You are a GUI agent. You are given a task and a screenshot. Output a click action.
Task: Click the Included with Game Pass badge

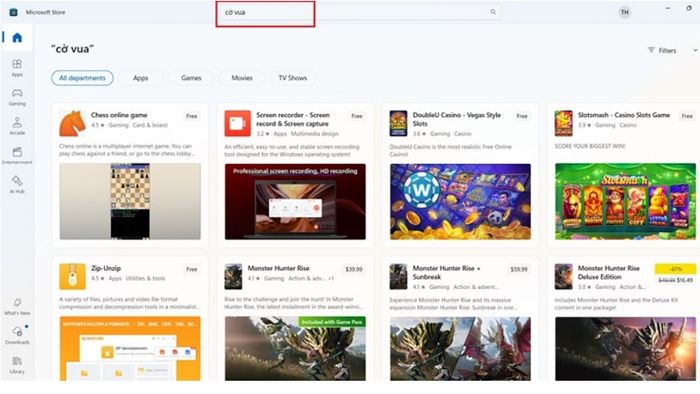332,322
